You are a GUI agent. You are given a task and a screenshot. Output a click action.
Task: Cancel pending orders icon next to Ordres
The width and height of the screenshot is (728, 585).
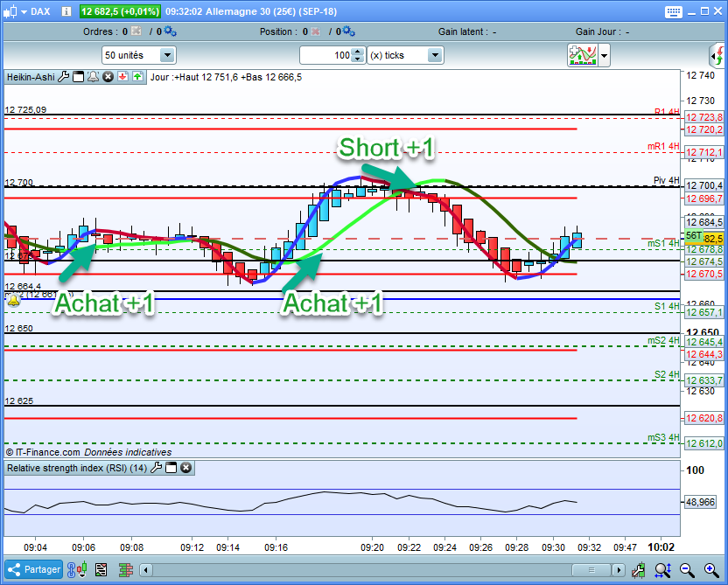pyautogui.click(x=136, y=31)
